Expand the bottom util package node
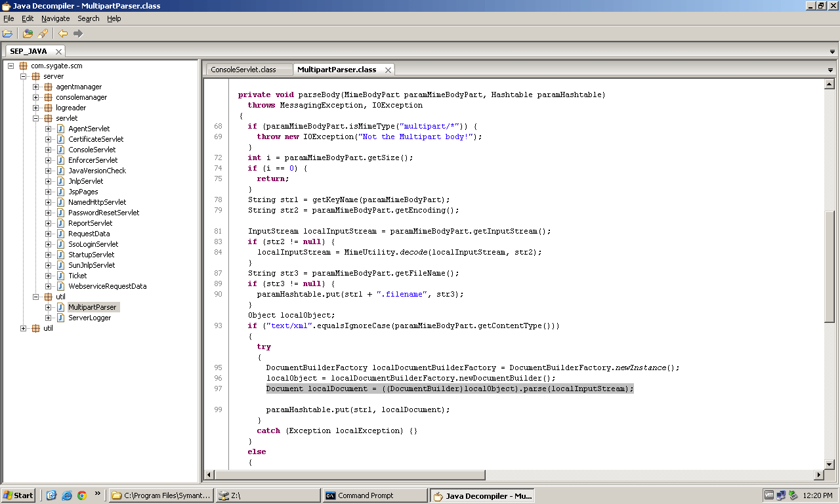The image size is (840, 504). point(24,328)
